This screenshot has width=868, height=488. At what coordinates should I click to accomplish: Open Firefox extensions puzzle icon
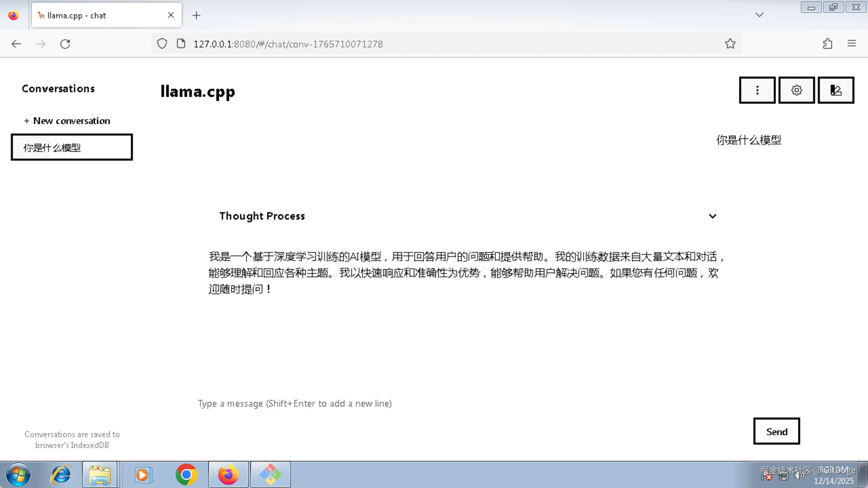827,44
